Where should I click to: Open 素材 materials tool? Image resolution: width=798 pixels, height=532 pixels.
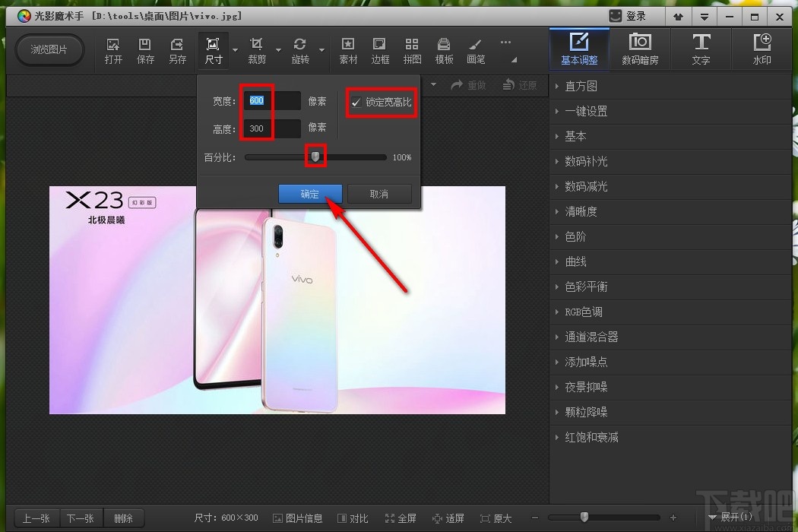(348, 51)
